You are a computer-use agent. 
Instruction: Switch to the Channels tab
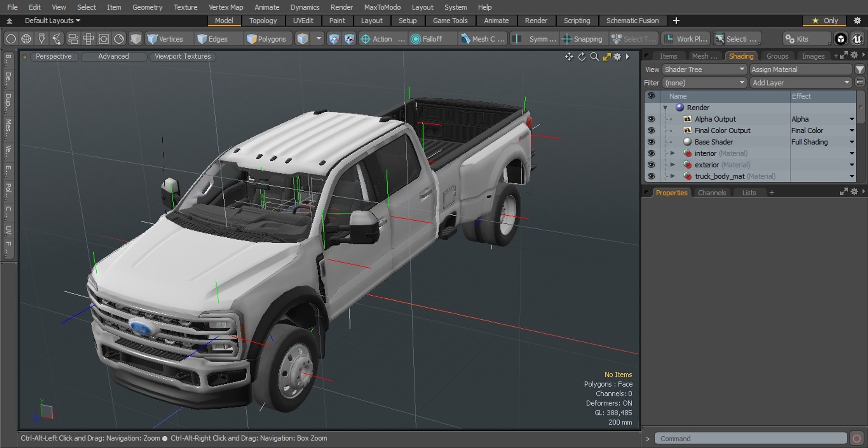click(712, 193)
